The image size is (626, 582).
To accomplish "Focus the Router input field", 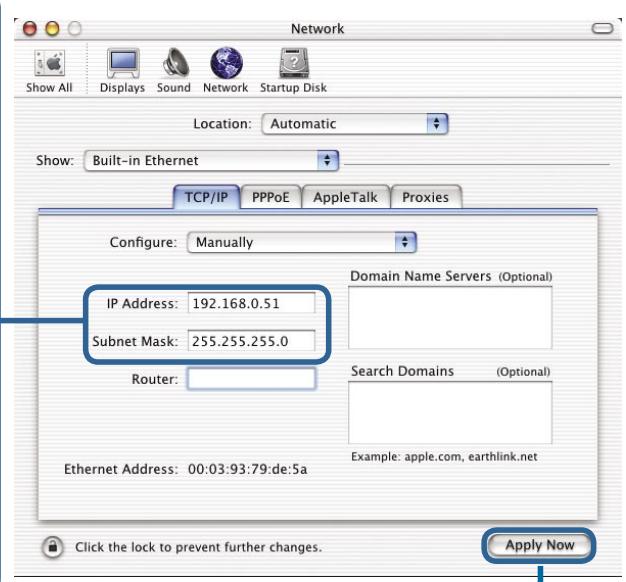I will (x=251, y=379).
